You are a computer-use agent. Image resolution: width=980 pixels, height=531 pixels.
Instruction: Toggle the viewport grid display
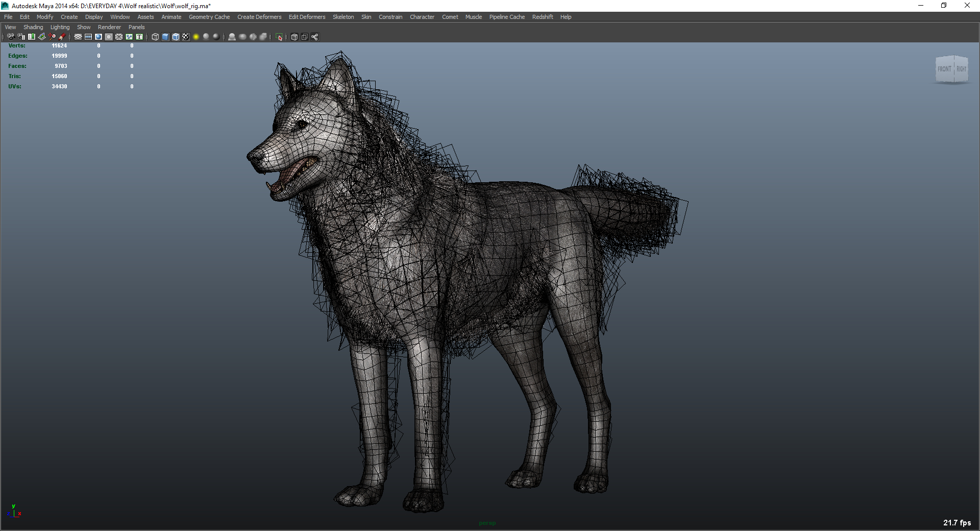[x=78, y=37]
